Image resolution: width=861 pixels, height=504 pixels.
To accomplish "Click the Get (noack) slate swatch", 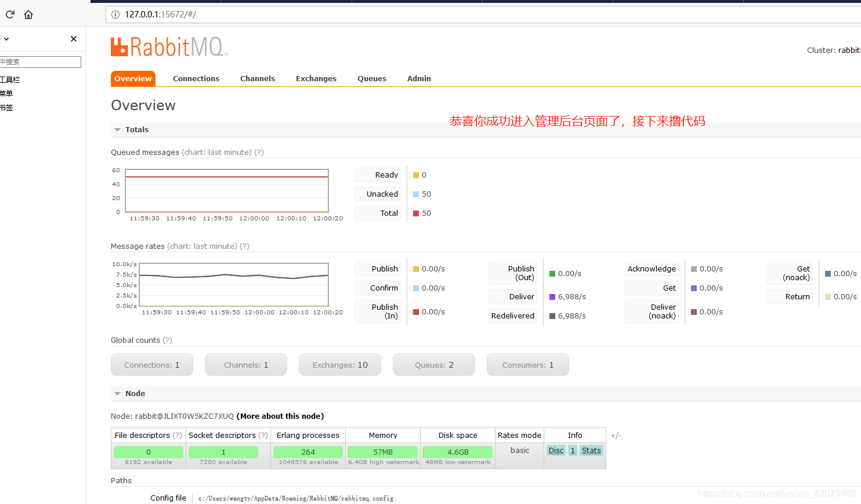I will point(828,274).
